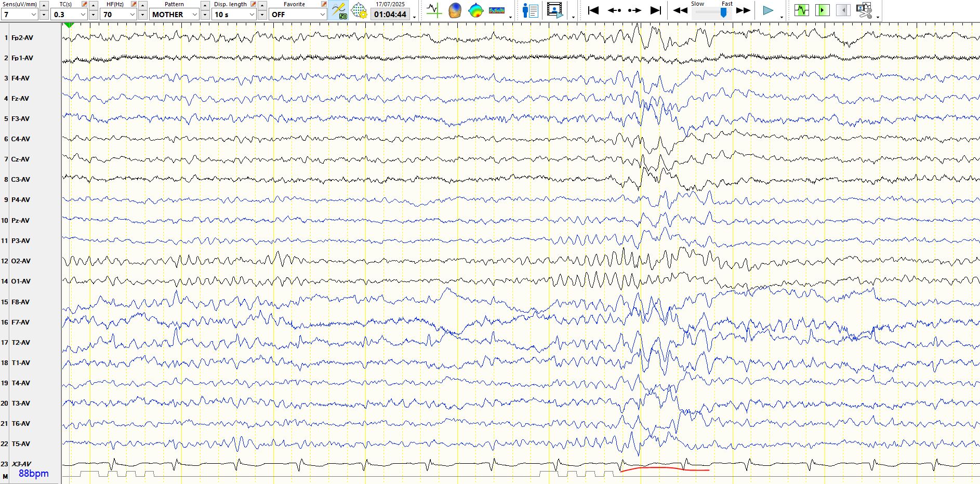The image size is (980, 484).
Task: Click the 01:04:44 time display
Action: coord(390,15)
